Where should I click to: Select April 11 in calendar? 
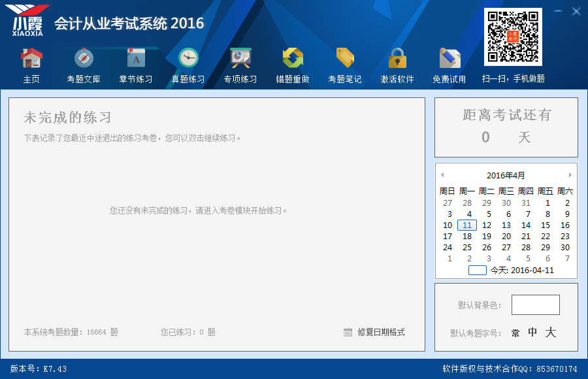(467, 225)
